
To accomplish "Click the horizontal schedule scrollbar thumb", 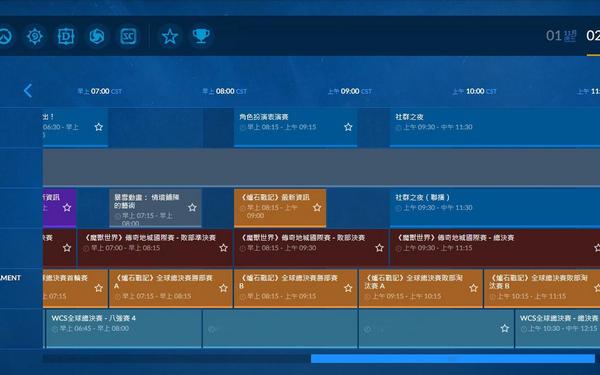I will point(453,359).
